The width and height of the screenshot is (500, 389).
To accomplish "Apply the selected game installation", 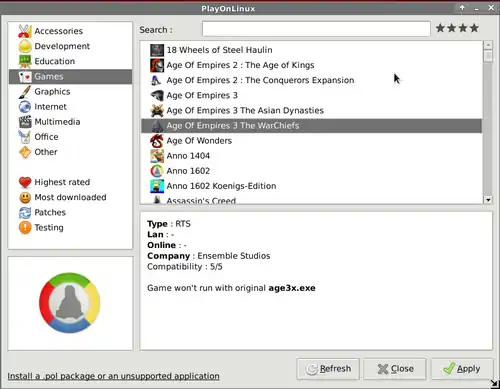I will pyautogui.click(x=462, y=369).
